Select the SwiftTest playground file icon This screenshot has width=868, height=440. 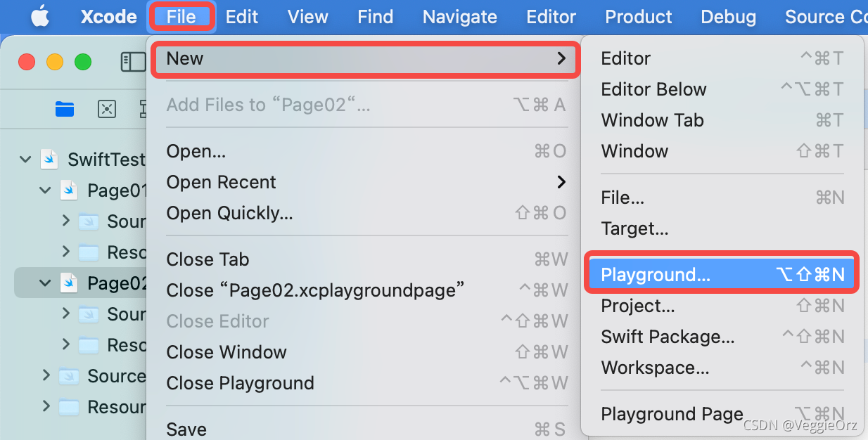[49, 159]
